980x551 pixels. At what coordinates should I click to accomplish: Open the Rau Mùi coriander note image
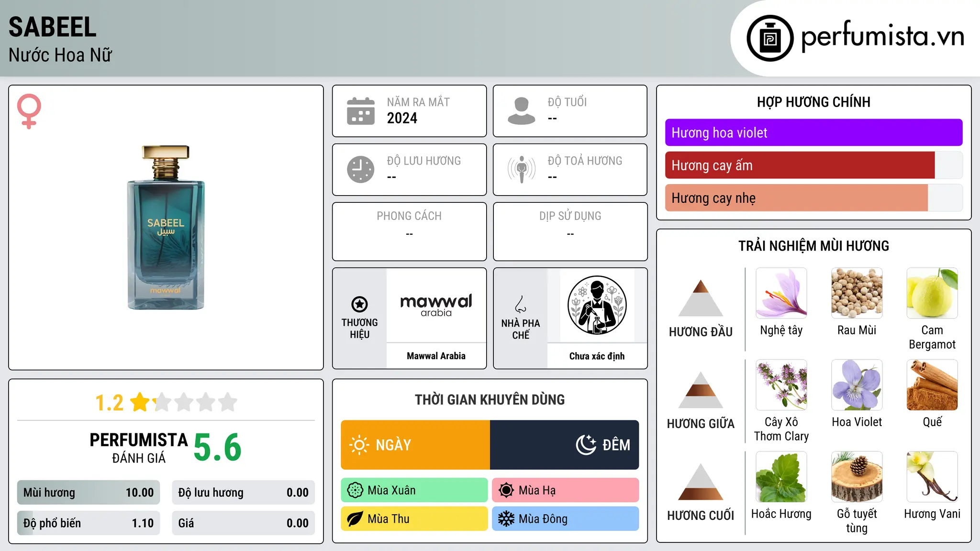tap(857, 293)
